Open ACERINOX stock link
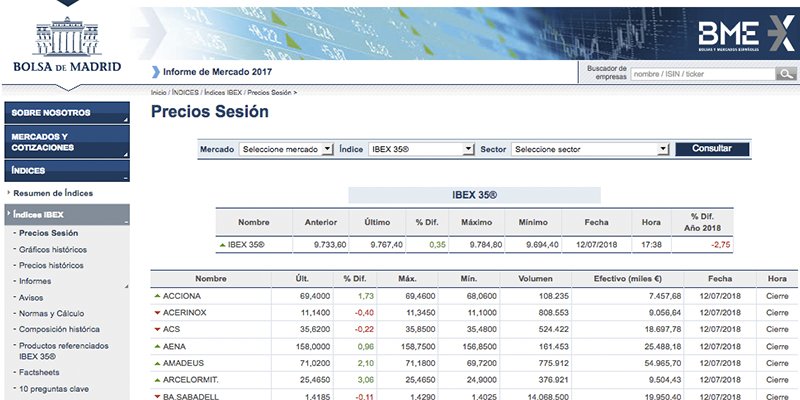The image size is (800, 400). pyautogui.click(x=185, y=313)
